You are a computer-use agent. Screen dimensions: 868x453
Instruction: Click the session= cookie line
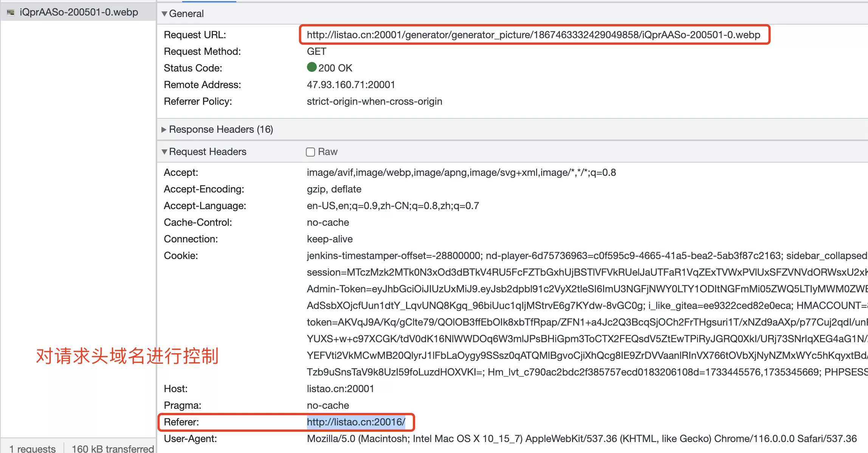click(x=587, y=272)
